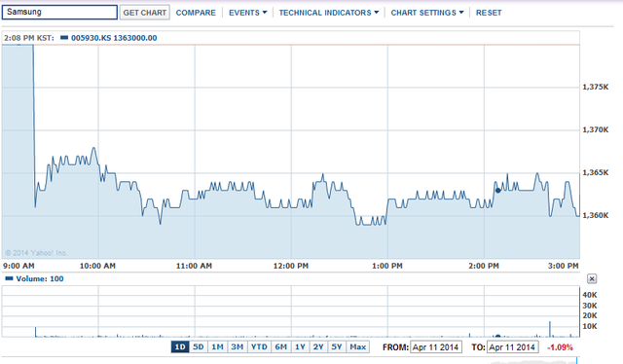Click the Volume: 100 label
Screen dimensions: 623x364
40,279
